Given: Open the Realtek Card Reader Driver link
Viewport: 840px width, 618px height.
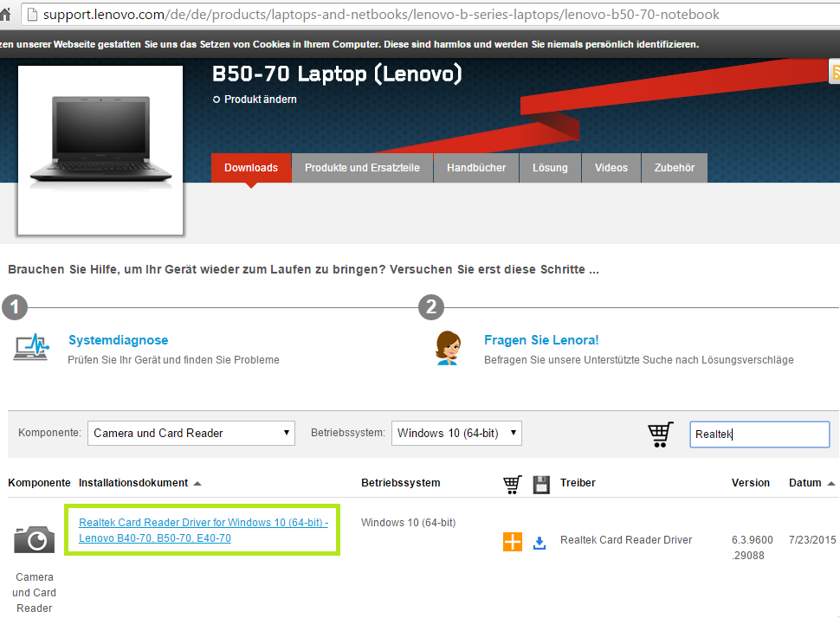Looking at the screenshot, I should point(204,531).
